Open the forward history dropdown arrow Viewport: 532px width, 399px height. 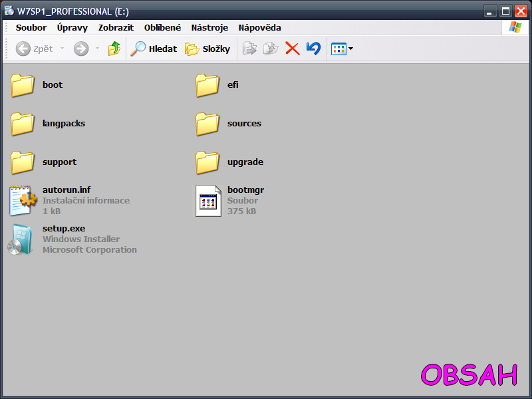[x=97, y=49]
